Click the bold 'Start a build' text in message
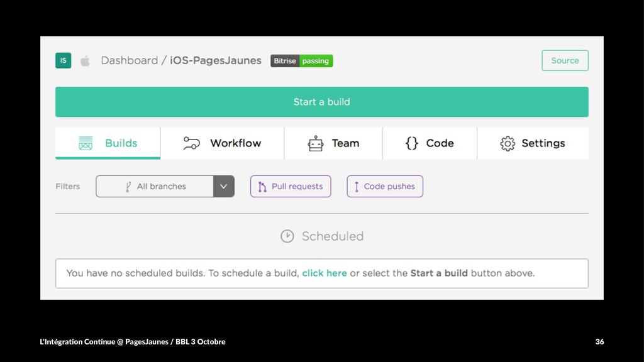 439,273
